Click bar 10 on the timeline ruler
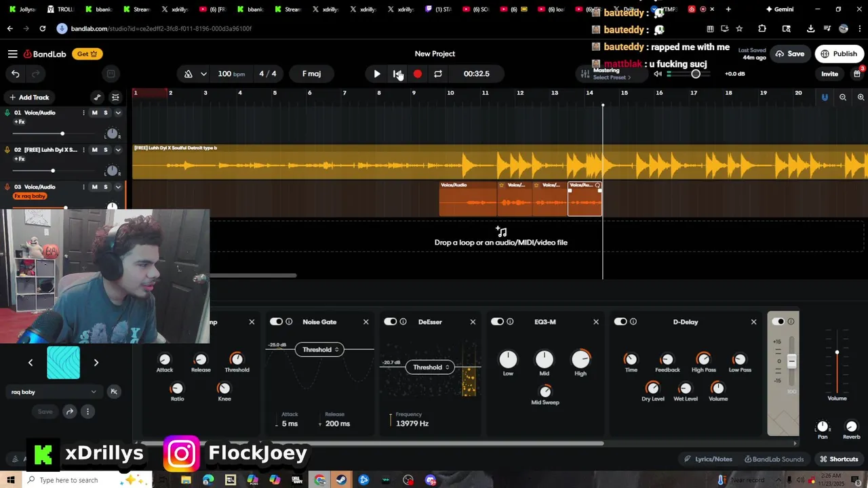The height and width of the screenshot is (488, 868). (450, 93)
